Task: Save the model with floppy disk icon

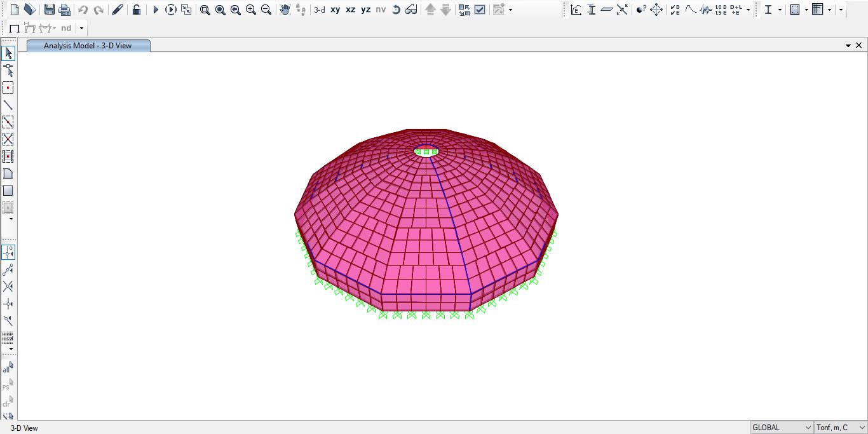Action: click(49, 10)
